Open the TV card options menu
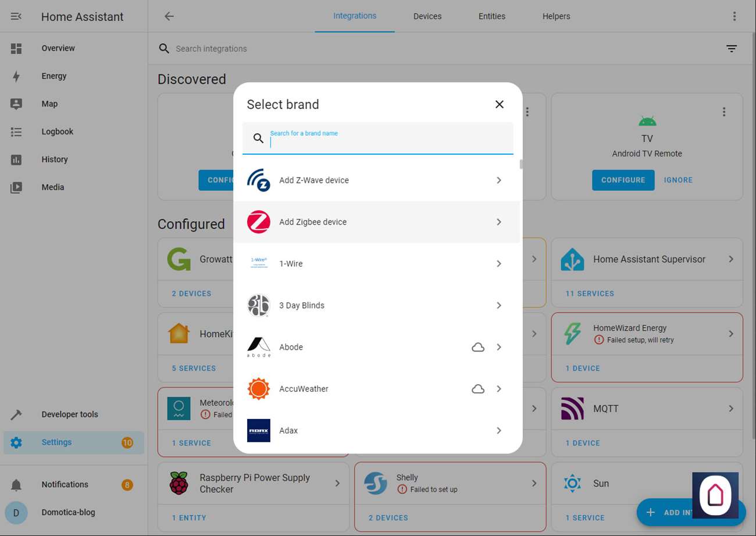Image resolution: width=756 pixels, height=536 pixels. [724, 112]
